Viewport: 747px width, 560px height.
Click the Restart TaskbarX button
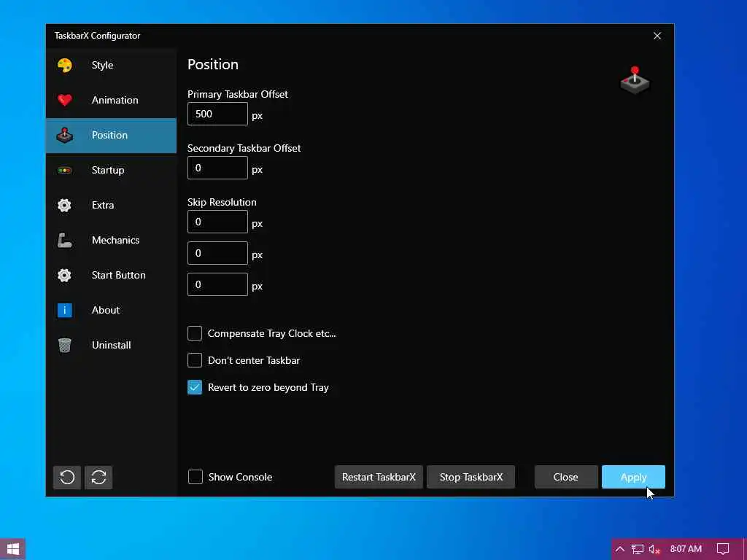point(379,477)
